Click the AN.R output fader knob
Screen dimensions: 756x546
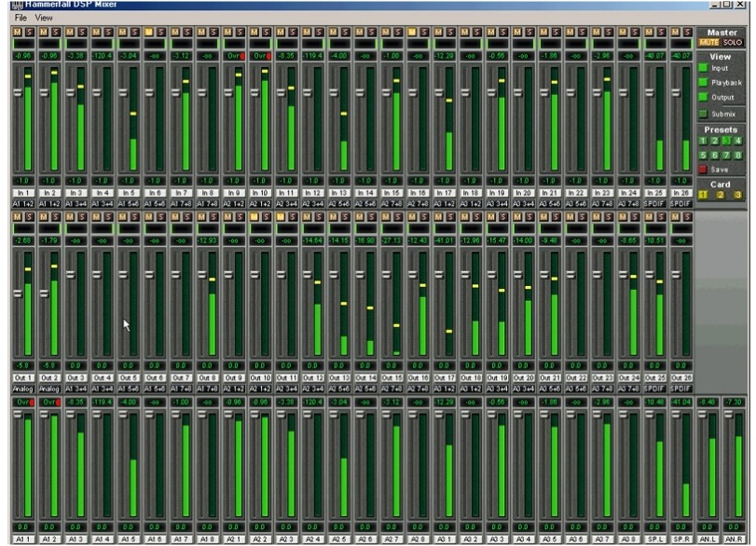click(729, 415)
